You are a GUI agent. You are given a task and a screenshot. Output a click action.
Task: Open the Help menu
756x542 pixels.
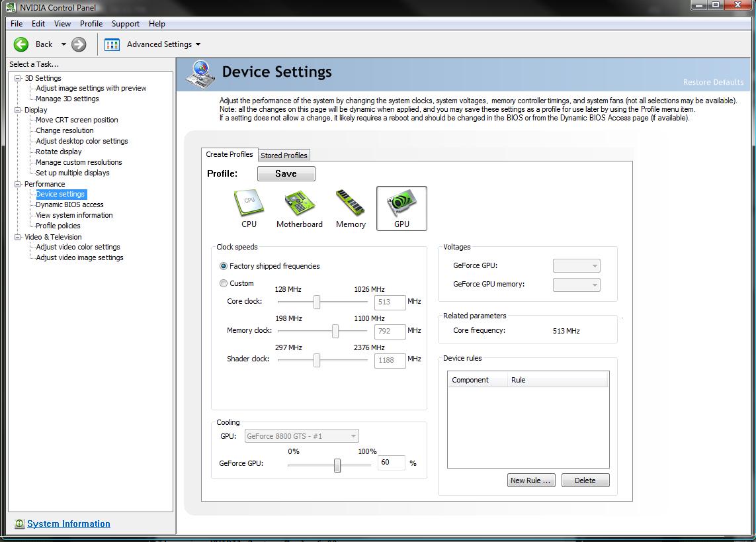157,24
